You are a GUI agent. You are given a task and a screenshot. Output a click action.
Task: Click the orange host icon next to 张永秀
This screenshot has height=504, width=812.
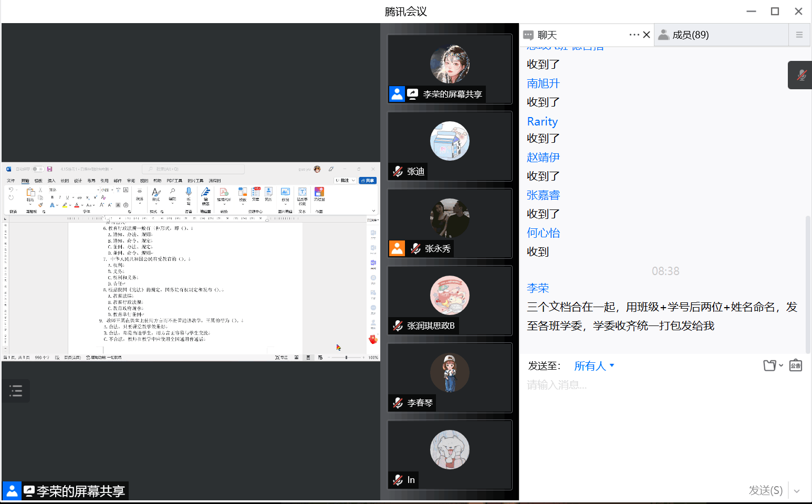pyautogui.click(x=397, y=248)
